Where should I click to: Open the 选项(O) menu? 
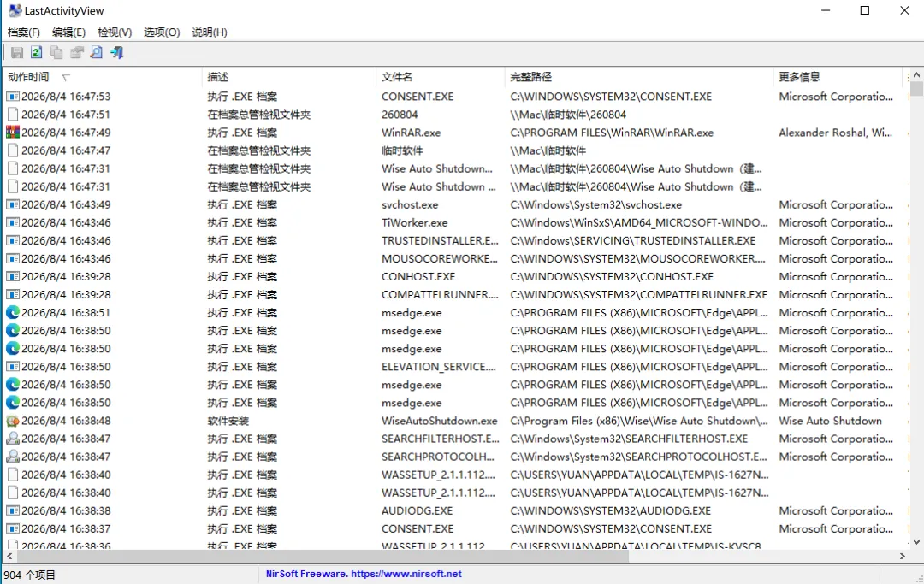click(x=162, y=32)
